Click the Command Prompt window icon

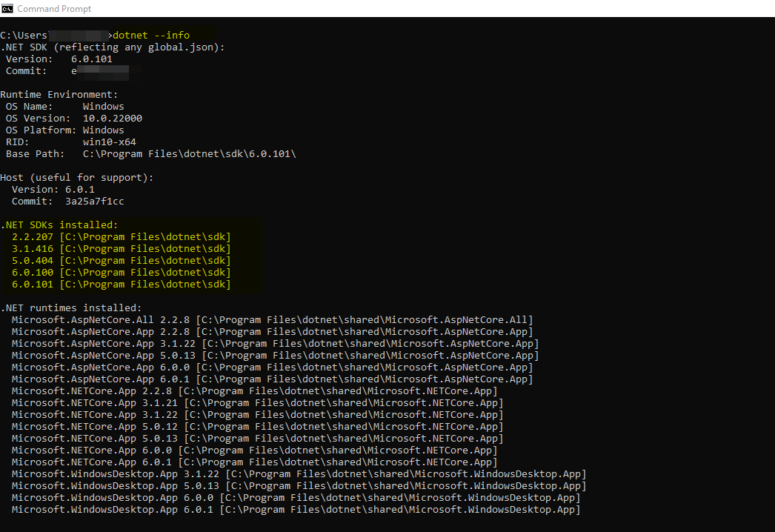[x=7, y=8]
